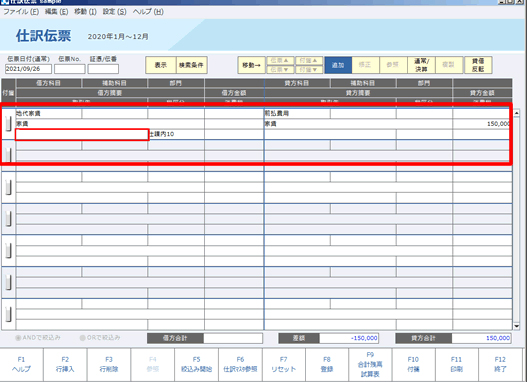Viewport: 527px width, 382px height.
Task: Click the 伝票No. input field
Action: (x=70, y=69)
